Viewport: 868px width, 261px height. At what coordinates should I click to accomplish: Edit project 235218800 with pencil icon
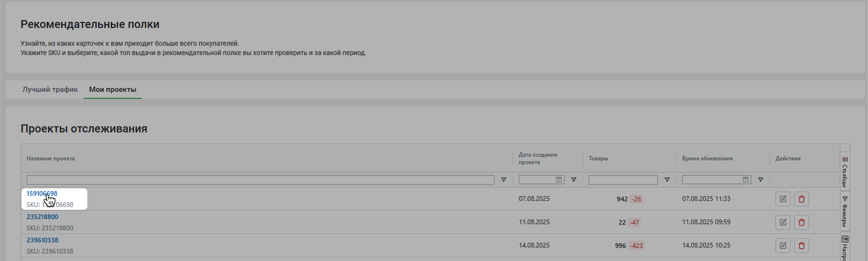coord(783,222)
